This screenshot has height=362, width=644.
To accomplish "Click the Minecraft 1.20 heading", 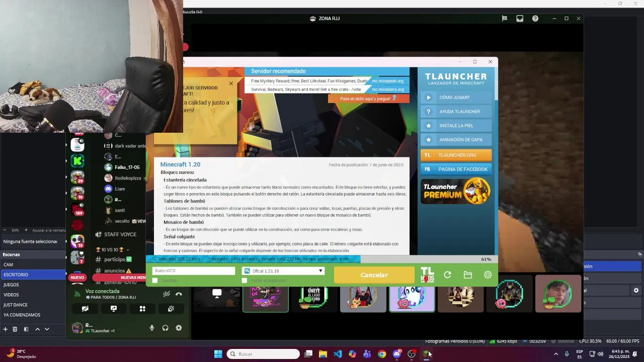I will (x=180, y=164).
